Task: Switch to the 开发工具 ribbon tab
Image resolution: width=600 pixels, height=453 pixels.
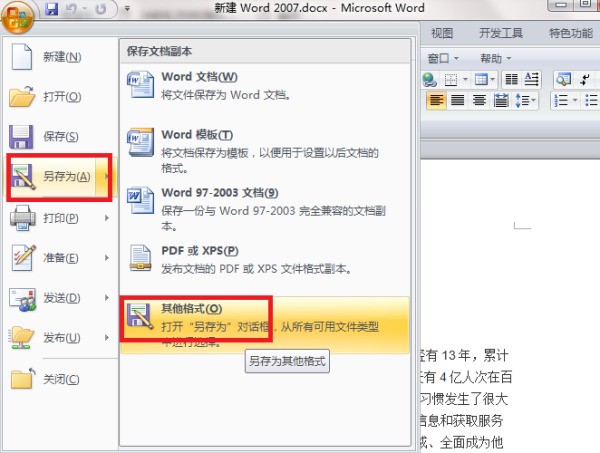Action: point(501,33)
